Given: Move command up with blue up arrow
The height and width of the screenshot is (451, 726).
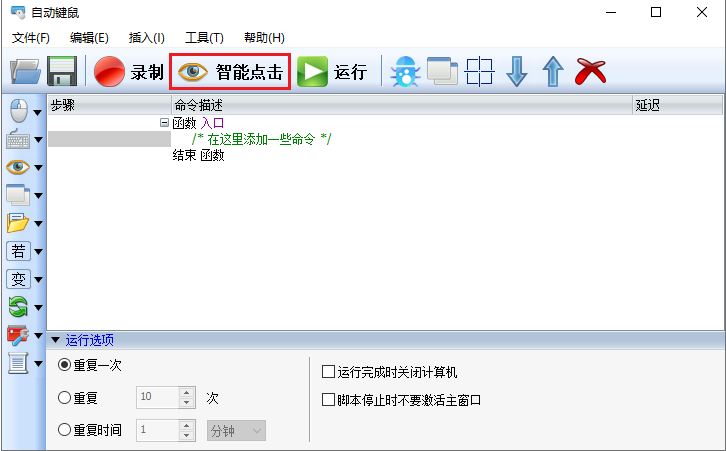Looking at the screenshot, I should point(553,72).
